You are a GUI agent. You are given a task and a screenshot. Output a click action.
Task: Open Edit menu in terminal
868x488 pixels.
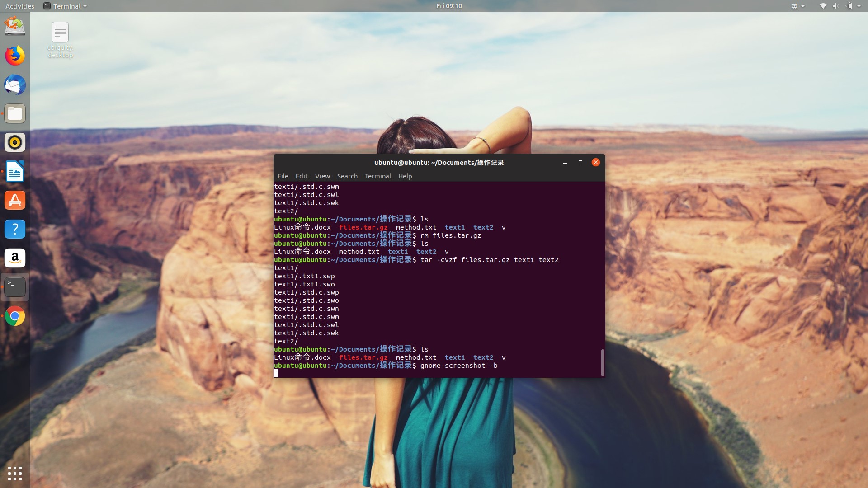point(302,176)
